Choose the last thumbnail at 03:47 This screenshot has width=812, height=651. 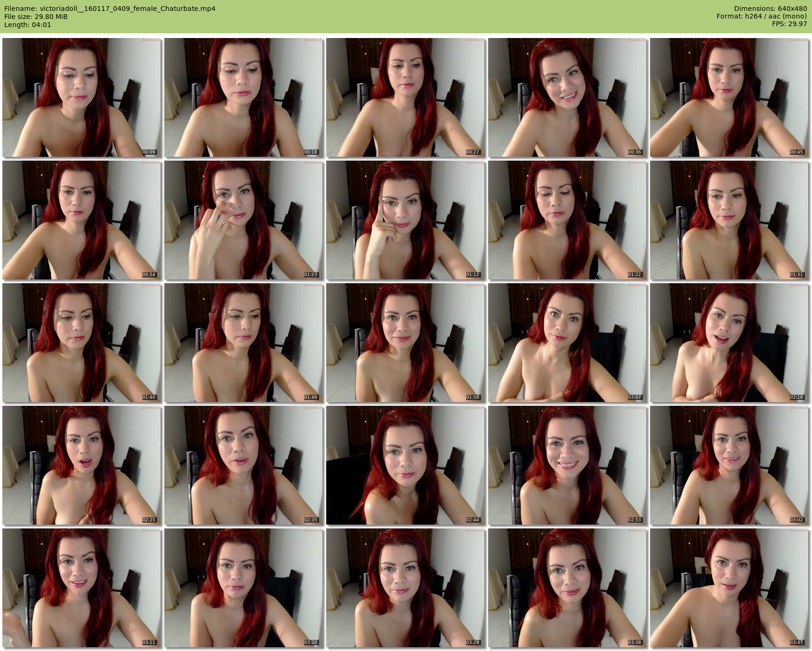point(729,588)
